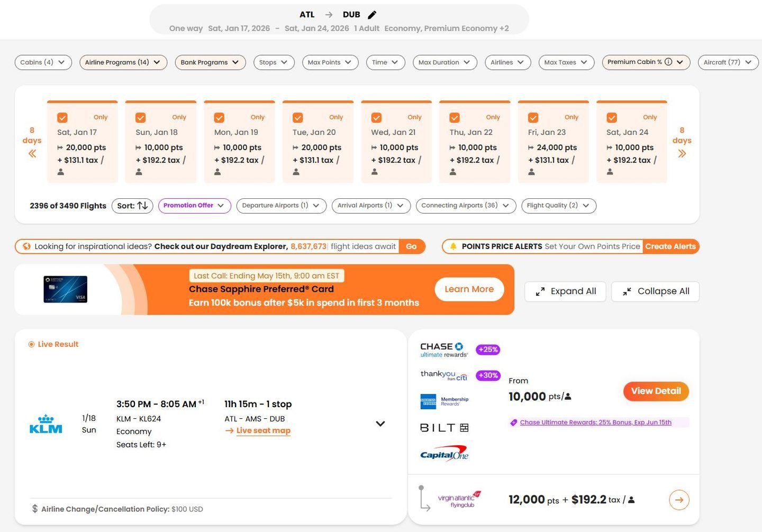Screen dimensions: 762x532
Task: Advance to next 8 days with double-right arrows
Action: [682, 154]
